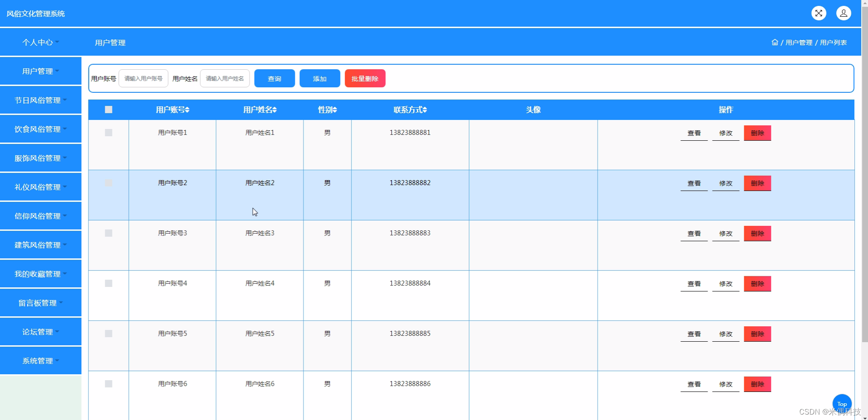Screen dimensions: 868x420
Task: Expand the 个人中心 menu
Action: tap(41, 42)
